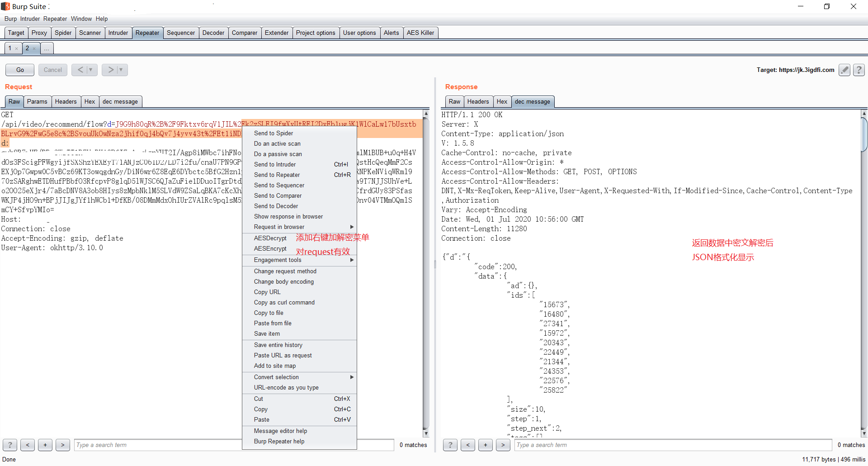Show the Response Raw tab
This screenshot has height=466, width=868.
455,102
